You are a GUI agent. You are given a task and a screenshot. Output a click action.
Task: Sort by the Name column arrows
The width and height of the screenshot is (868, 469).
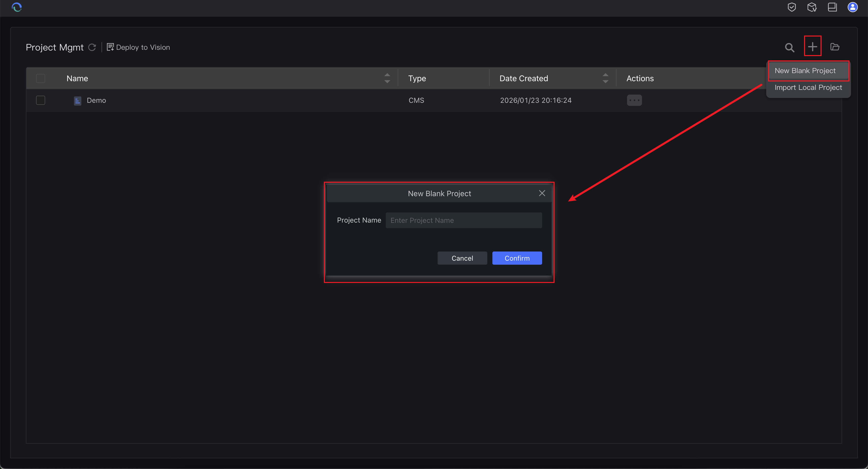387,78
